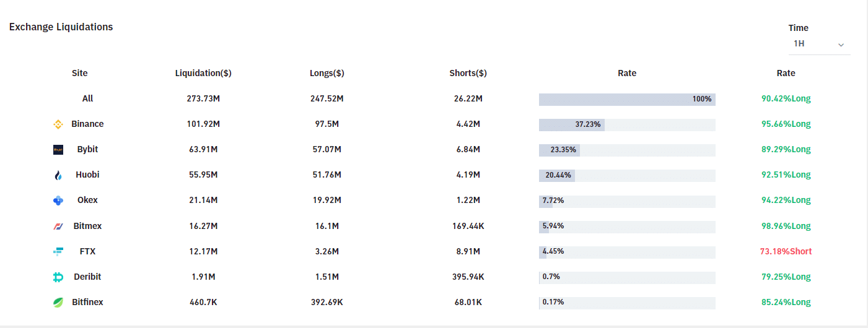868x328 pixels.
Task: Click the FTX exchange logo icon
Action: point(58,252)
